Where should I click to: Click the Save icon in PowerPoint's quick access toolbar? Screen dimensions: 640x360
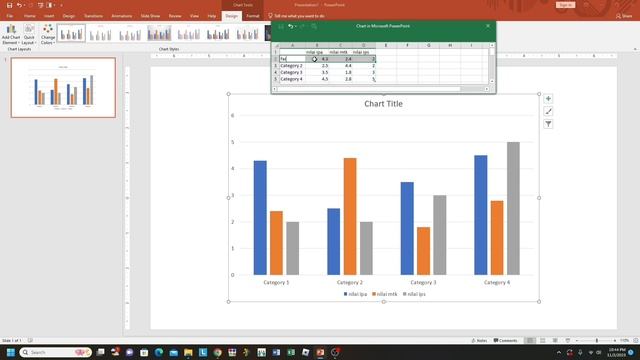[x=9, y=5]
